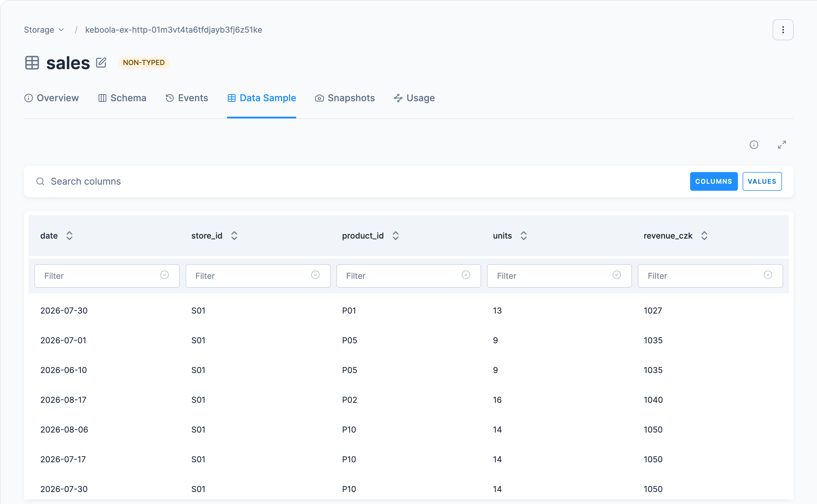Sort by the revenue_czk column
This screenshot has width=817, height=504.
pos(704,236)
